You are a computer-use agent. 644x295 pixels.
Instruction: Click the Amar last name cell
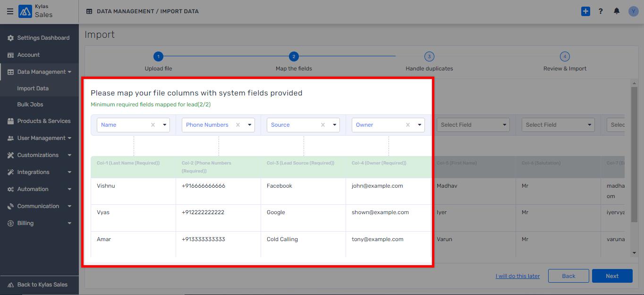coord(133,244)
